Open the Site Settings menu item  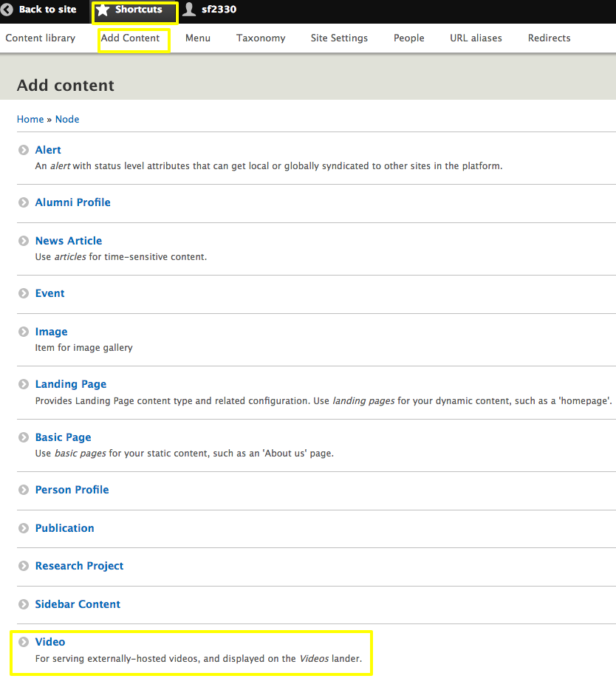[x=339, y=38]
